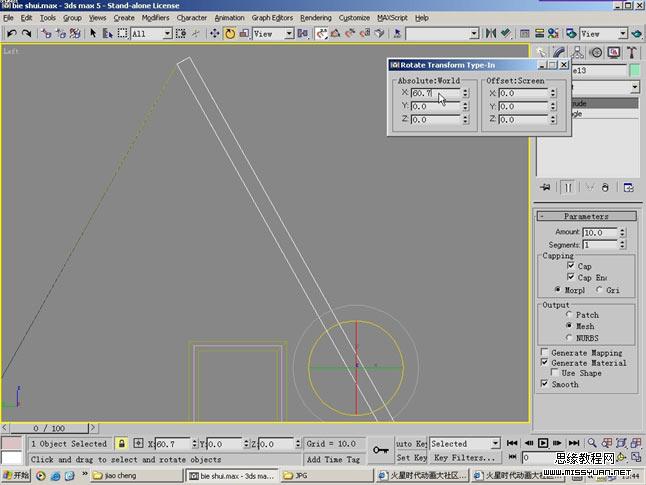Click the Pin Stack icon
646x485 pixels.
click(545, 187)
